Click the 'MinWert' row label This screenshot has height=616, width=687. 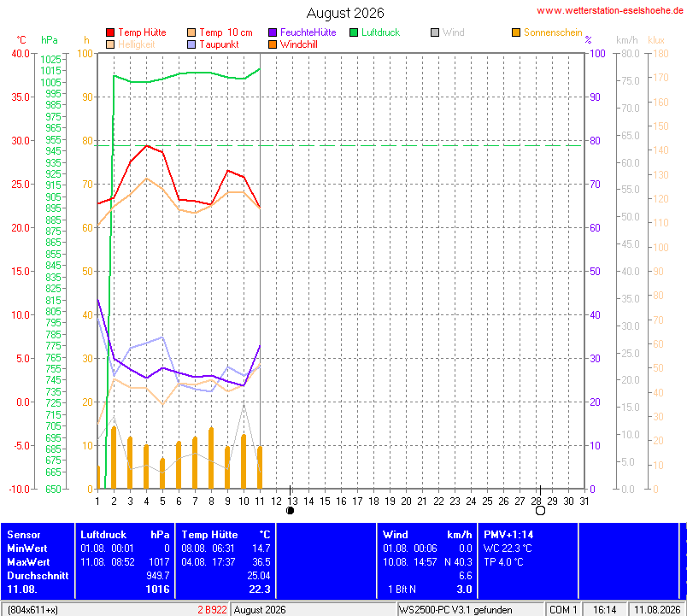(x=27, y=549)
